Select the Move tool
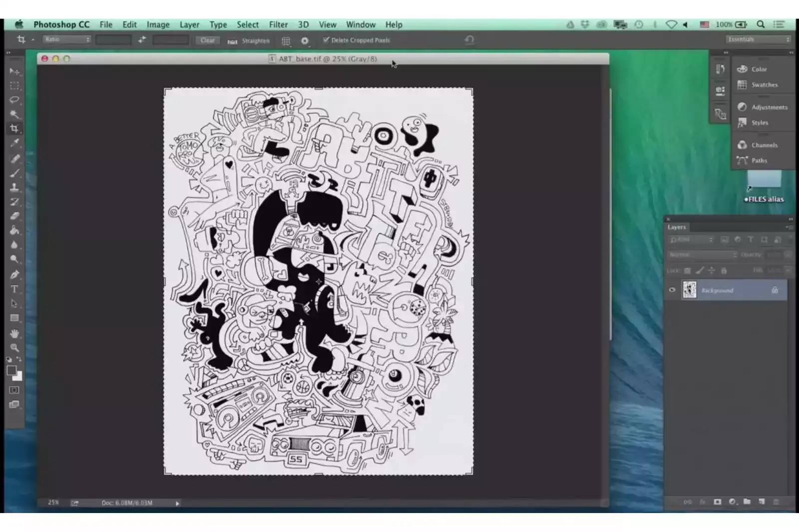Viewport: 799px width, 532px height. (x=14, y=71)
